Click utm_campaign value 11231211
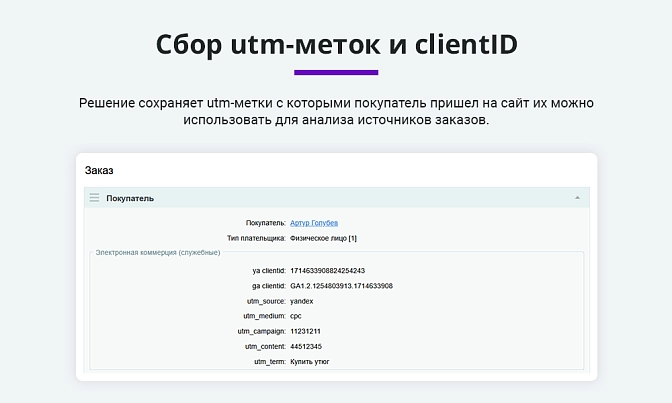 pos(305,331)
